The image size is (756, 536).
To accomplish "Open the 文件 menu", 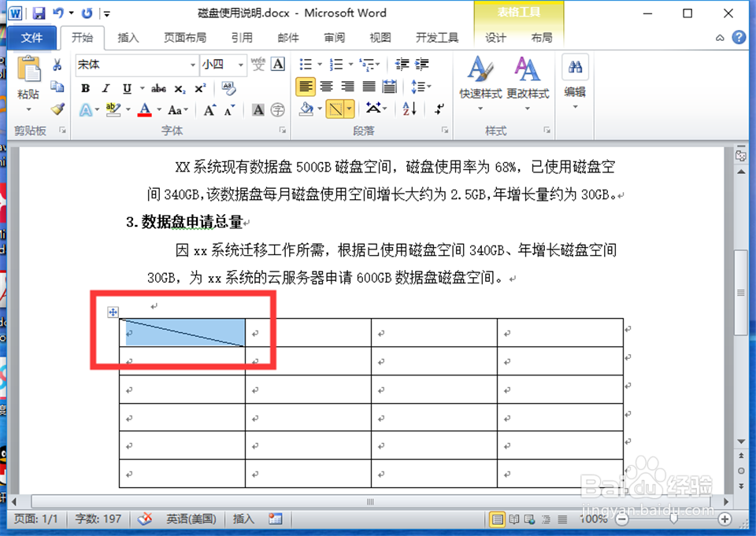I will pos(32,37).
